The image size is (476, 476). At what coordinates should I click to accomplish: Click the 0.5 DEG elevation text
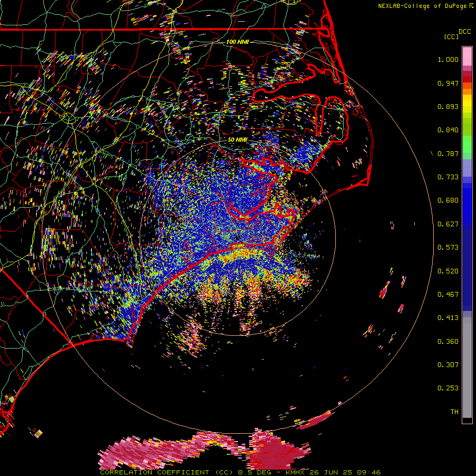(254, 472)
